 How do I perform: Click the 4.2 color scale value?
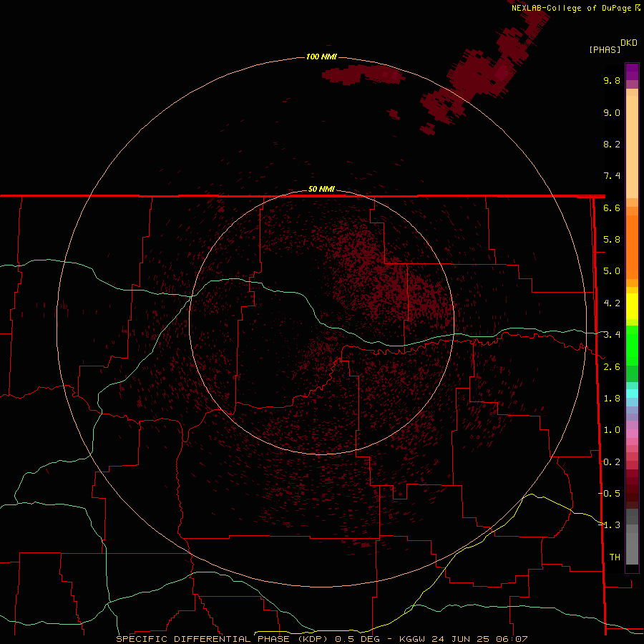click(x=612, y=303)
